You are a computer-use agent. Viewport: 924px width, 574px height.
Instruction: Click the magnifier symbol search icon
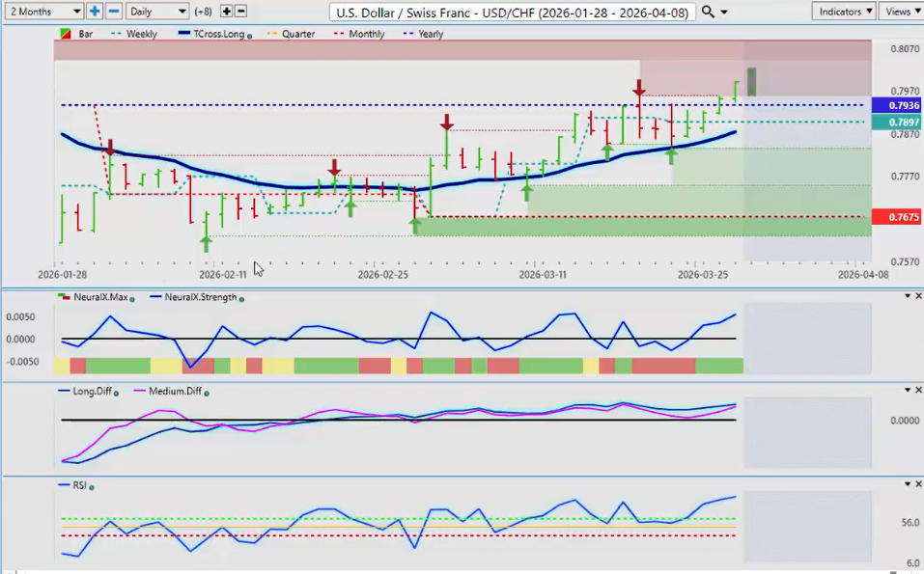click(x=708, y=12)
